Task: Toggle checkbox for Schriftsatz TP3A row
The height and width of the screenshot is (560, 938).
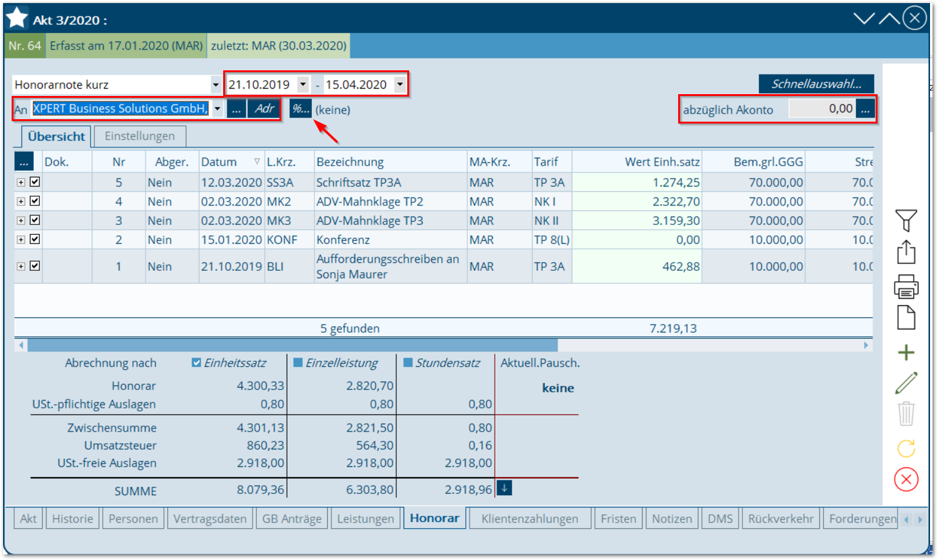Action: pos(35,182)
